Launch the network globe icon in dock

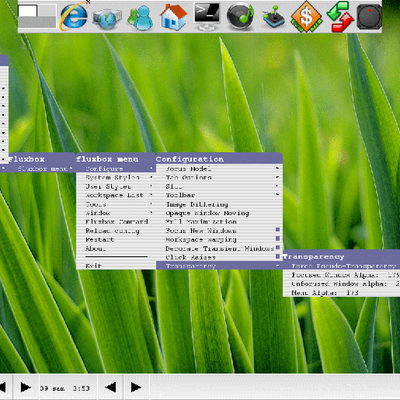(x=107, y=18)
